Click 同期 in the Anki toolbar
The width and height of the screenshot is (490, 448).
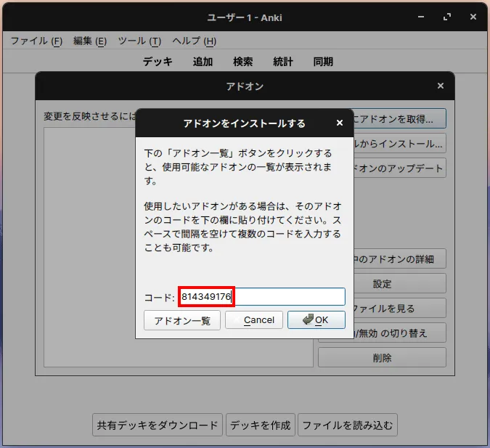coord(323,61)
